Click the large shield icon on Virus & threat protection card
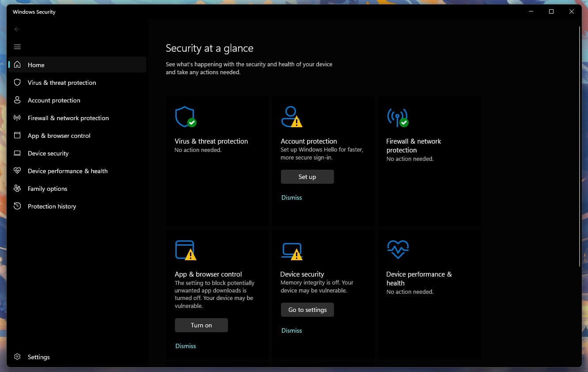The image size is (588, 372). [x=186, y=117]
